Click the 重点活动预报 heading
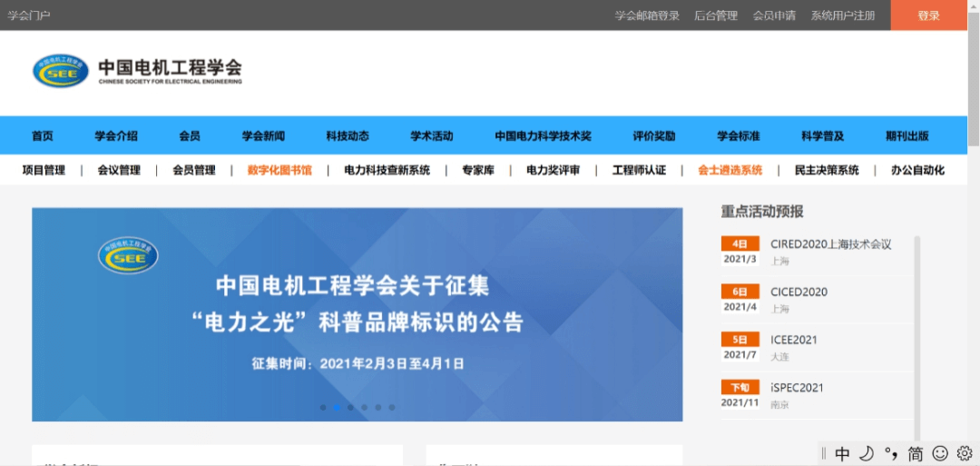The image size is (980, 466). [x=762, y=212]
